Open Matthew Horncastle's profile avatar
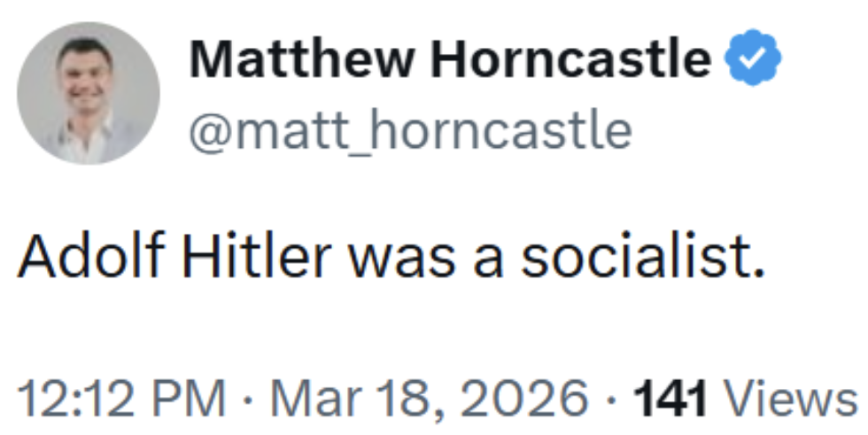Screen dimensions: 868x435 pyautogui.click(x=89, y=93)
